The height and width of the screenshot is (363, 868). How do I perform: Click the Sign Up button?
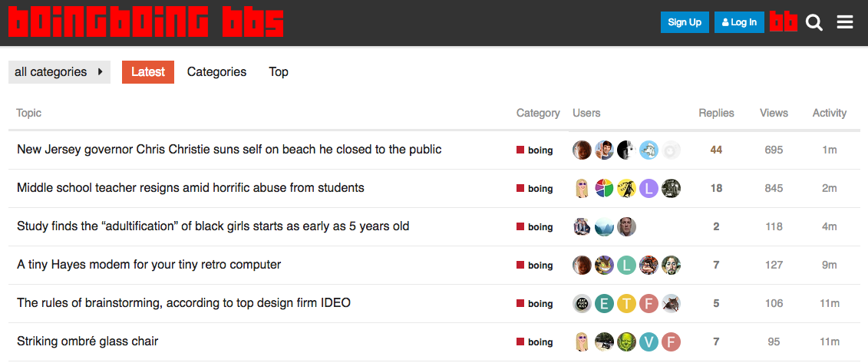pos(685,22)
